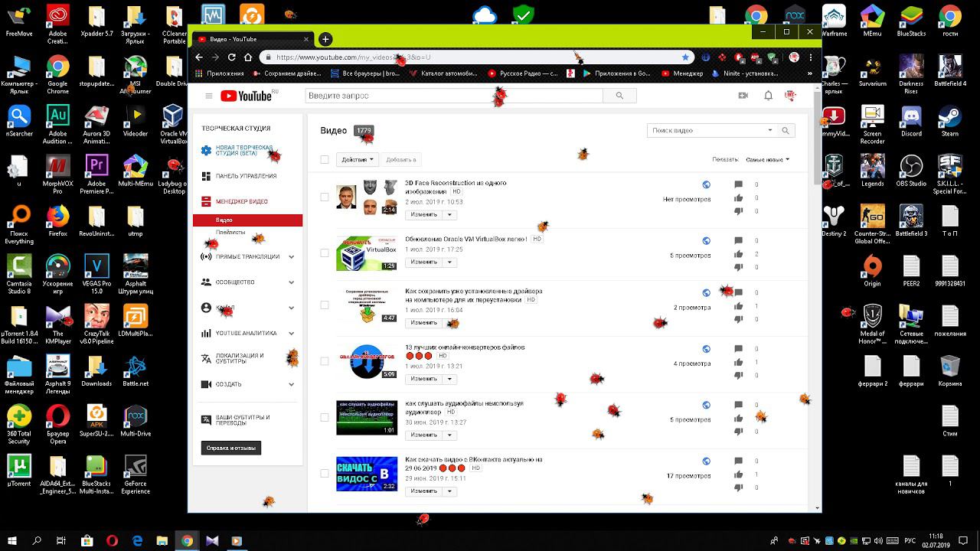
Task: Go back in Chrome browser
Action: point(199,57)
